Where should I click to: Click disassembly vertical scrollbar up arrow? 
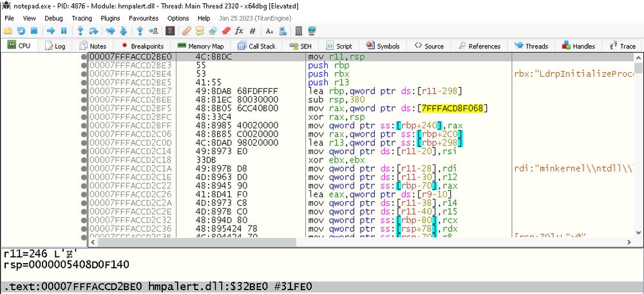point(638,57)
